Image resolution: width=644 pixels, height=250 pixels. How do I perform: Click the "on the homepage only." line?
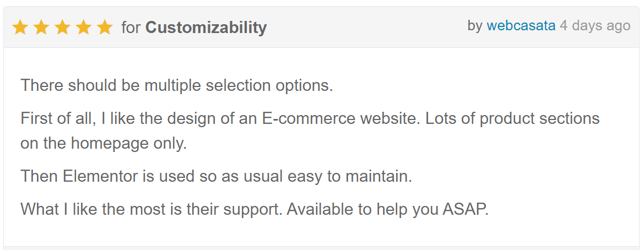104,143
